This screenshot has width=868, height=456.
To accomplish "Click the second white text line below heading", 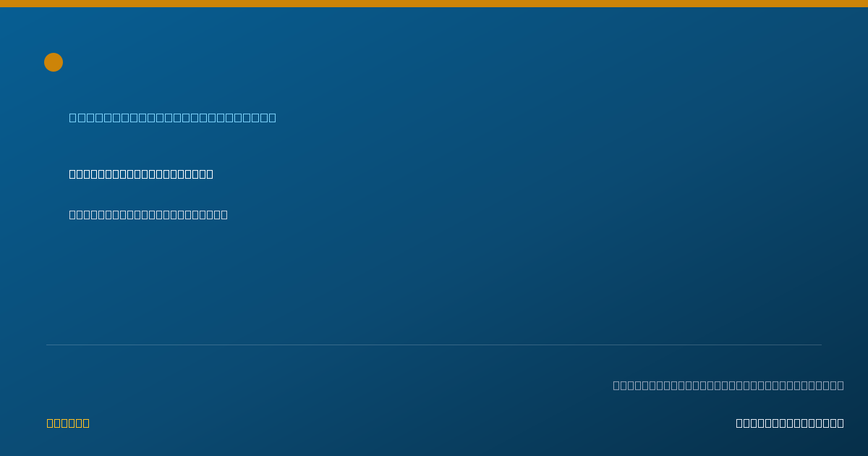I will tap(148, 214).
